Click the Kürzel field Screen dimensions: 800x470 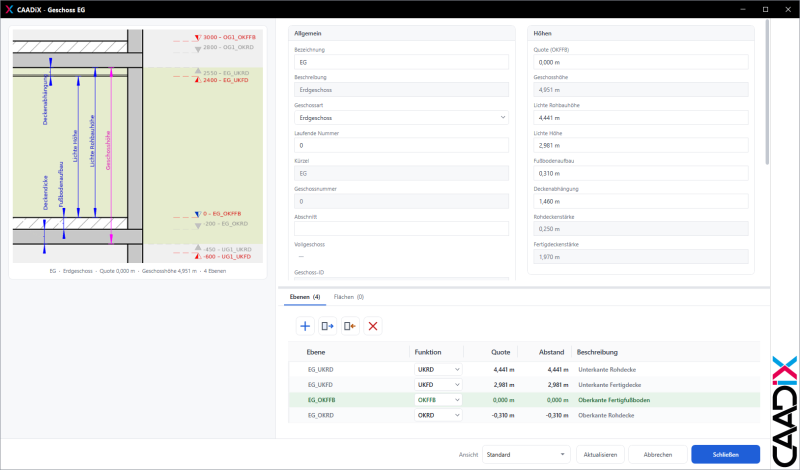tap(401, 174)
